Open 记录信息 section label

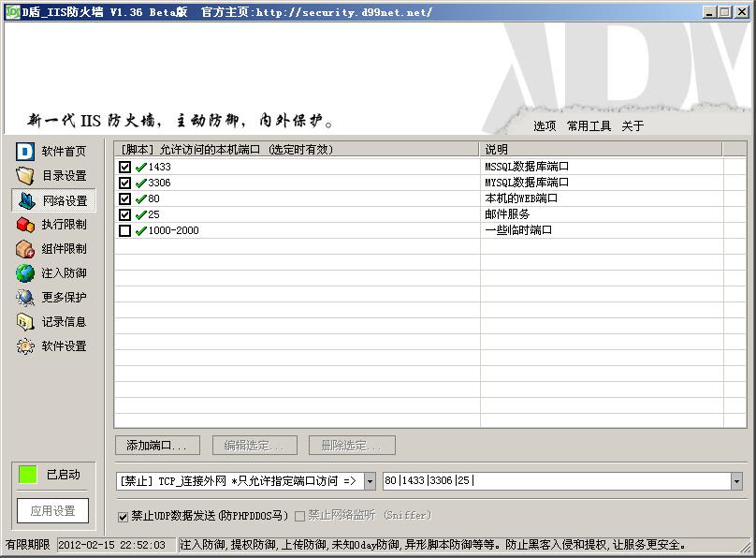65,322
